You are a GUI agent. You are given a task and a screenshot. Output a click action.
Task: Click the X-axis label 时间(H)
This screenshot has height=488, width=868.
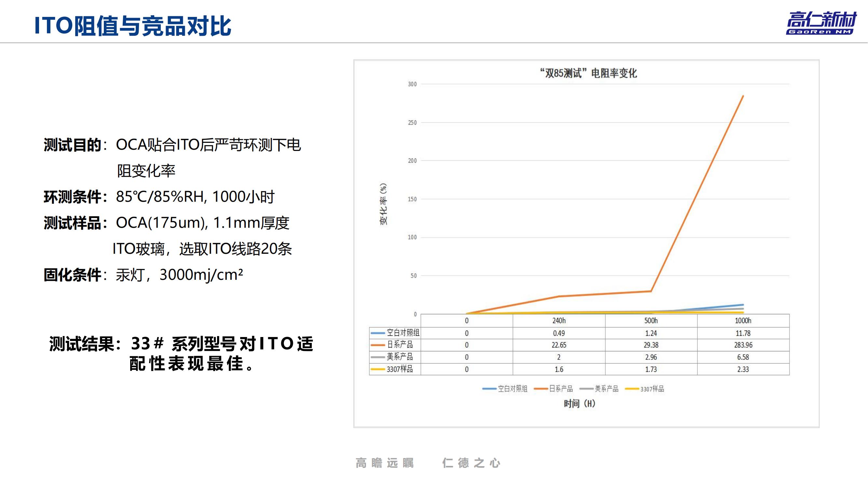pos(580,403)
